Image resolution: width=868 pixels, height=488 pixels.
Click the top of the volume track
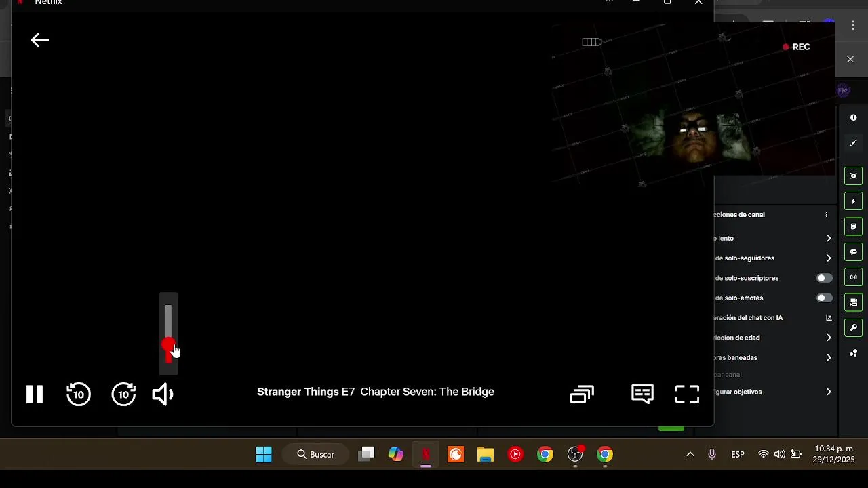point(168,307)
